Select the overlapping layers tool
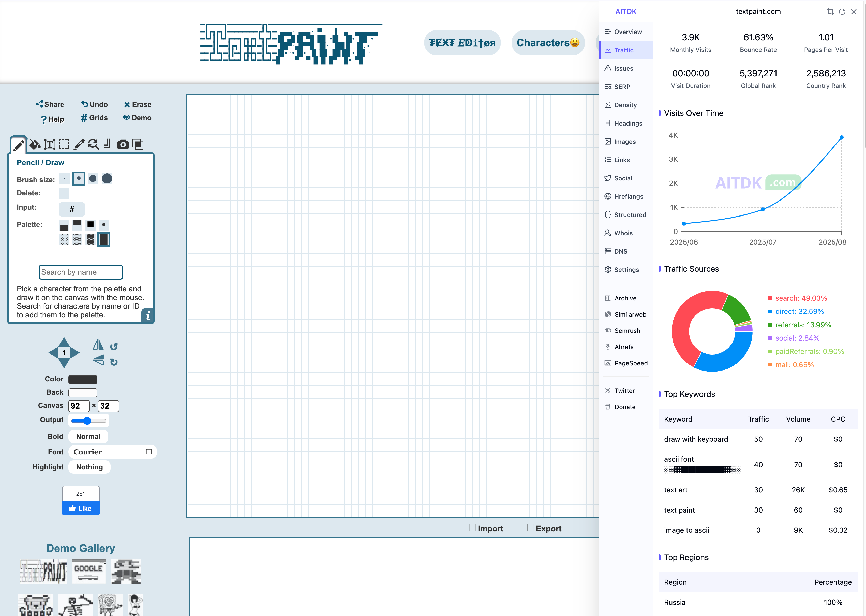The image size is (866, 616). click(138, 145)
